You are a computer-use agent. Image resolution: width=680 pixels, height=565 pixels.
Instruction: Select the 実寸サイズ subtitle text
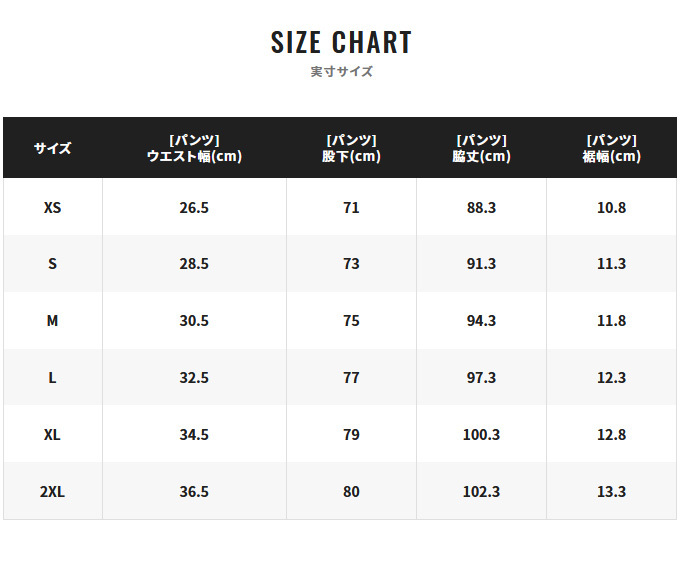(x=341, y=72)
